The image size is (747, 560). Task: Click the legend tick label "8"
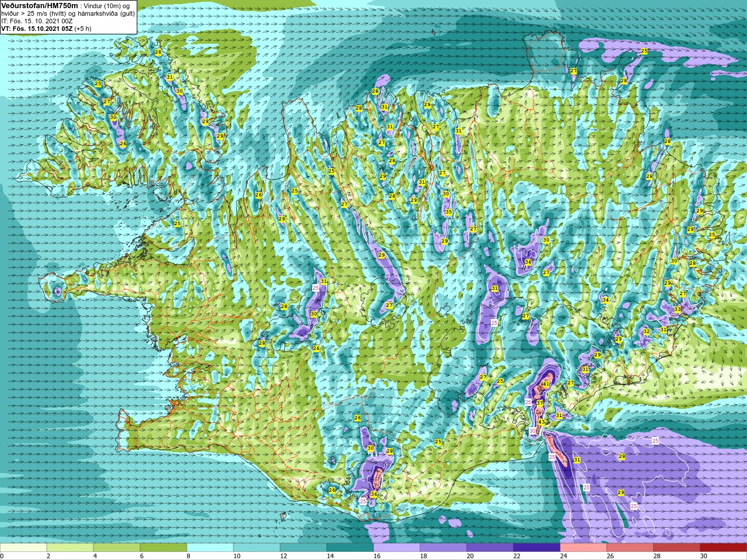click(x=189, y=556)
